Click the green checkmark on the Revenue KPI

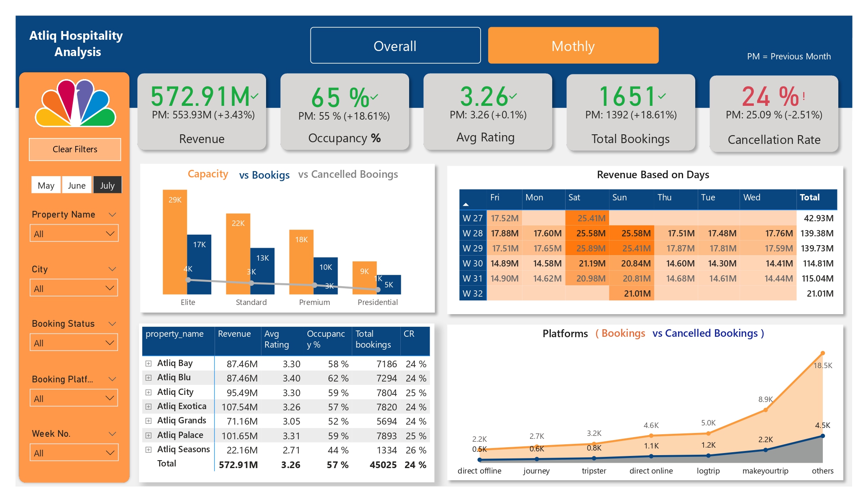pos(254,95)
